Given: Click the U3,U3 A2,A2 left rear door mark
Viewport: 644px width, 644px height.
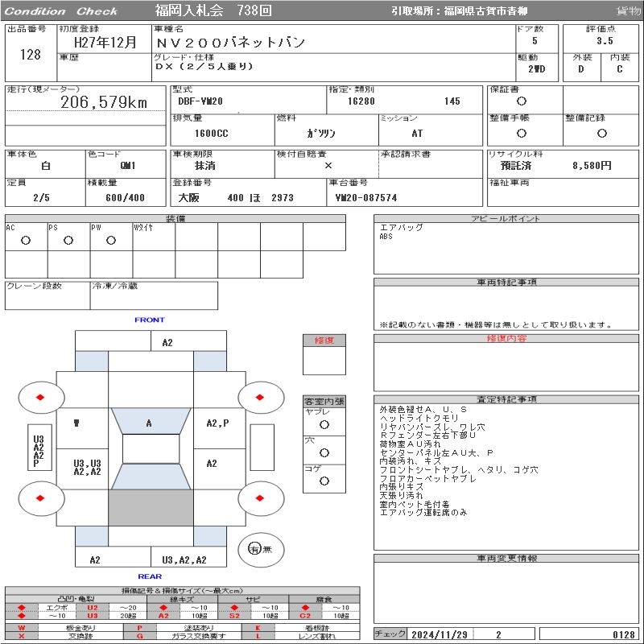Looking at the screenshot, I should click(87, 468).
